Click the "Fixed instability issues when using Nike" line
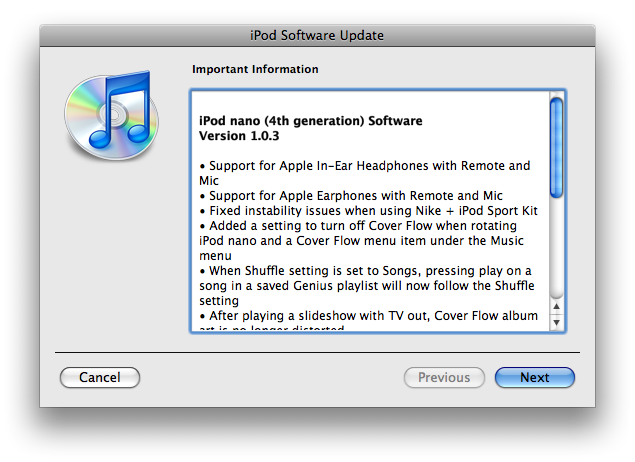Viewport: 635px width, 462px height. tap(369, 211)
